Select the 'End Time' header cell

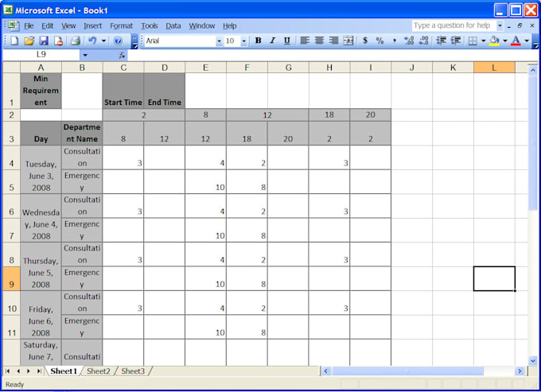pyautogui.click(x=165, y=91)
